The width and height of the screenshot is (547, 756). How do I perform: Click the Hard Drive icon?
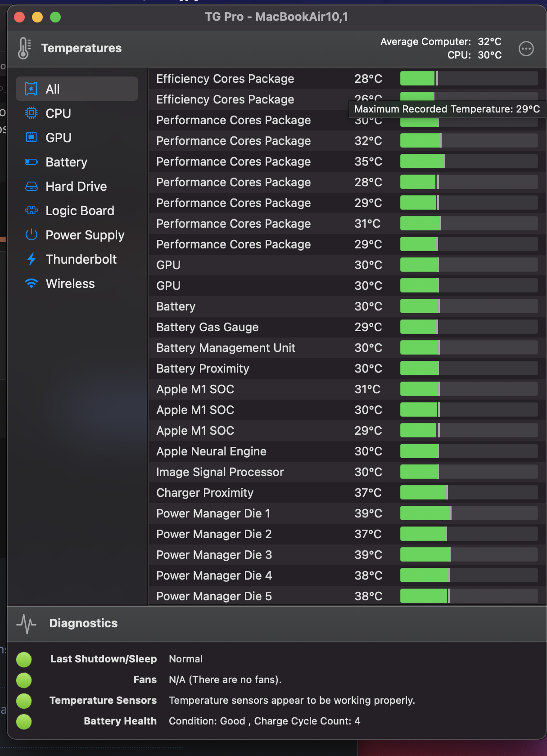(31, 186)
